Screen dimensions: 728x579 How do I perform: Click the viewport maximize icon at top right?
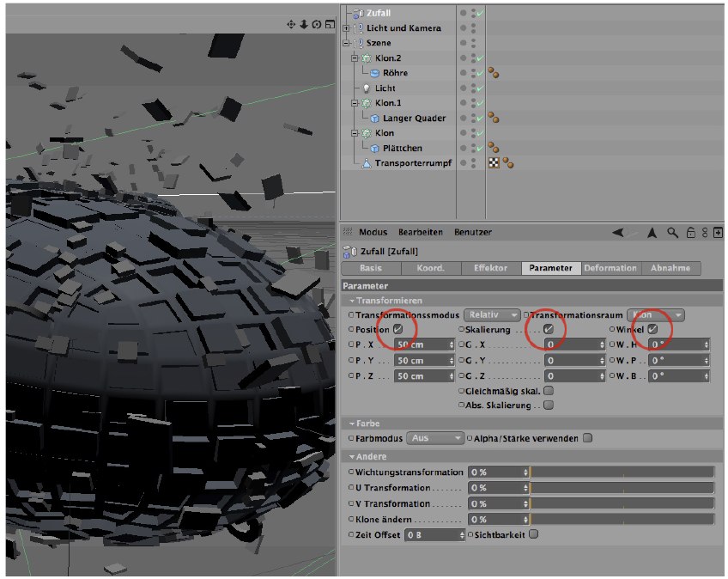[330, 25]
